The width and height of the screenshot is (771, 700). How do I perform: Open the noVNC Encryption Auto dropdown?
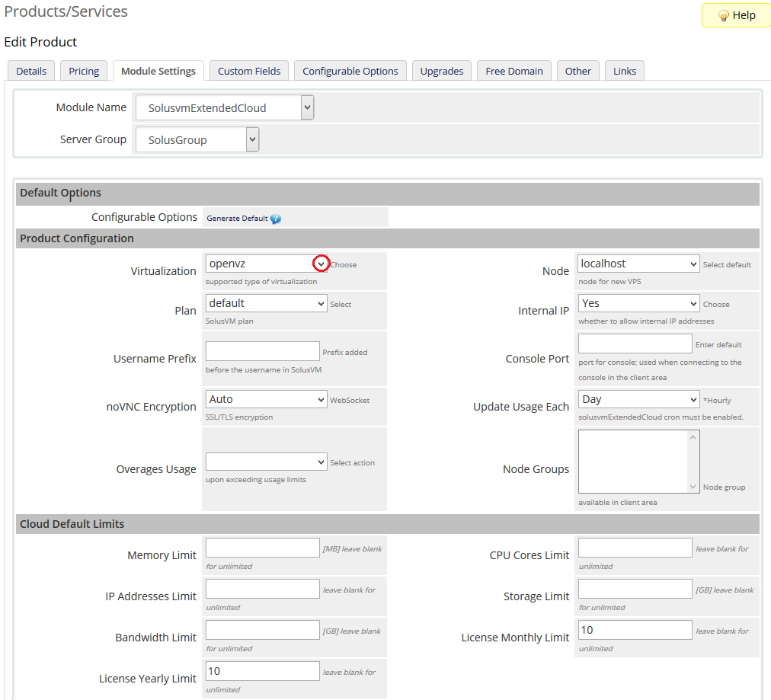[266, 399]
